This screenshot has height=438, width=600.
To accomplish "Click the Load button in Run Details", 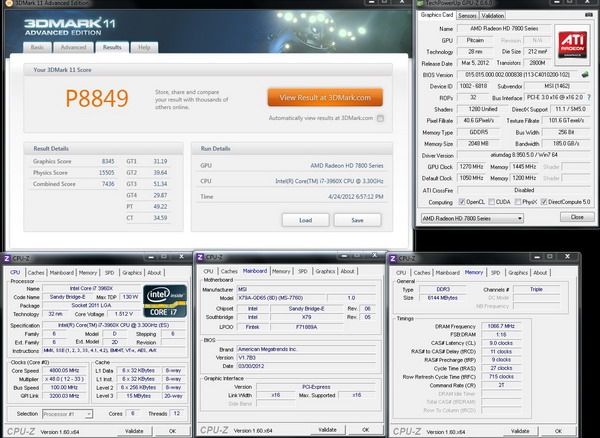I will coord(305,220).
